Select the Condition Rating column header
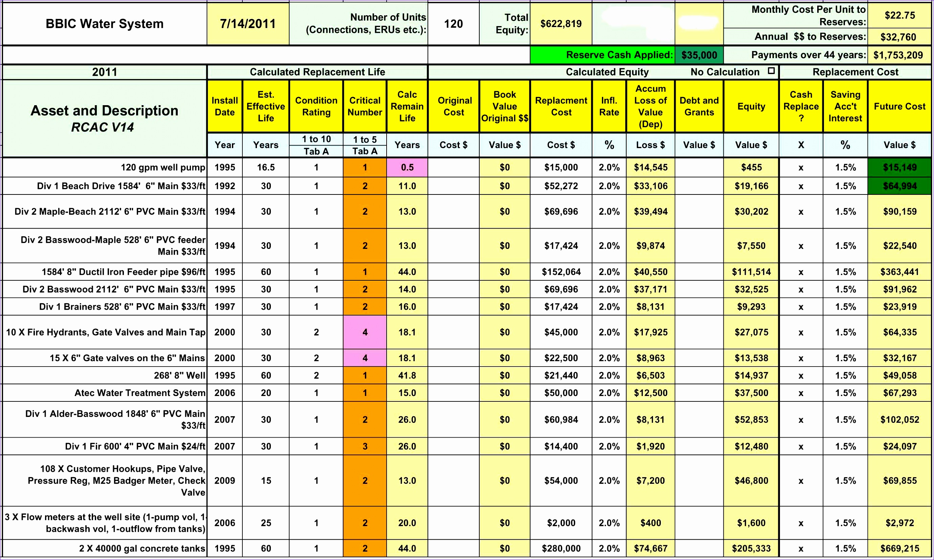 [x=316, y=107]
